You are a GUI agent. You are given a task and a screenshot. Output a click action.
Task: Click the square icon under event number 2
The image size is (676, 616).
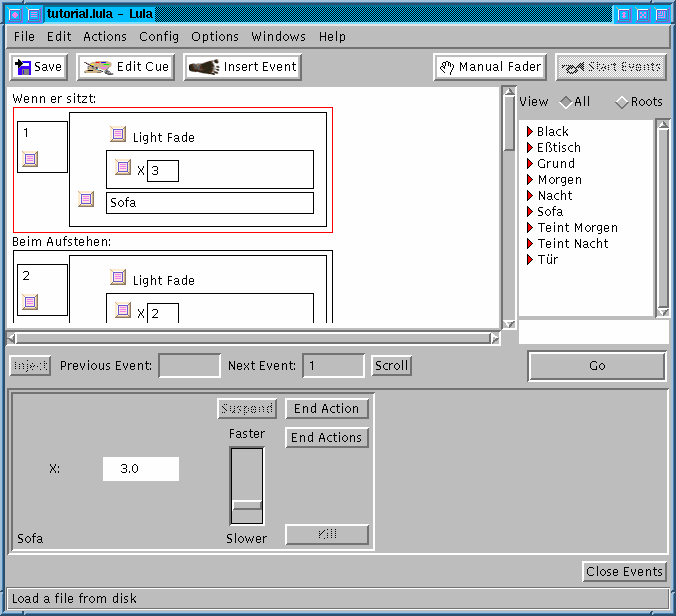[x=30, y=302]
